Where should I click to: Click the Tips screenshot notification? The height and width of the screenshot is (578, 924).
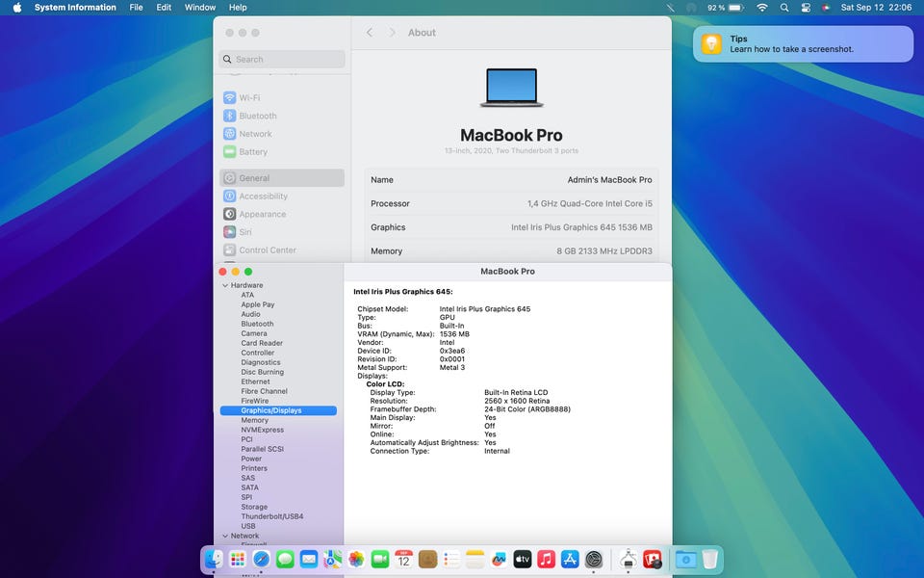(803, 44)
